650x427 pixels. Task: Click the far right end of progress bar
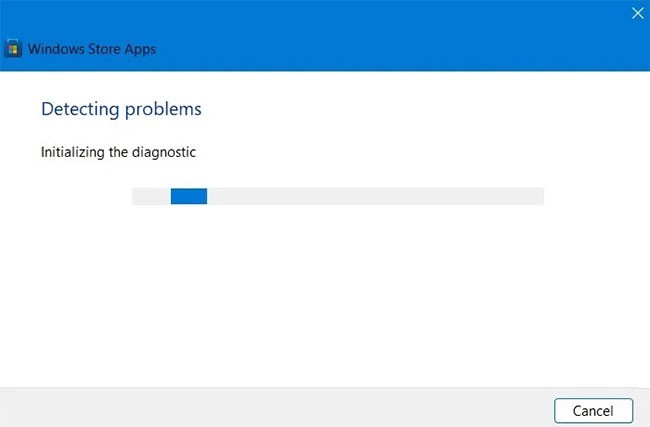(538, 196)
